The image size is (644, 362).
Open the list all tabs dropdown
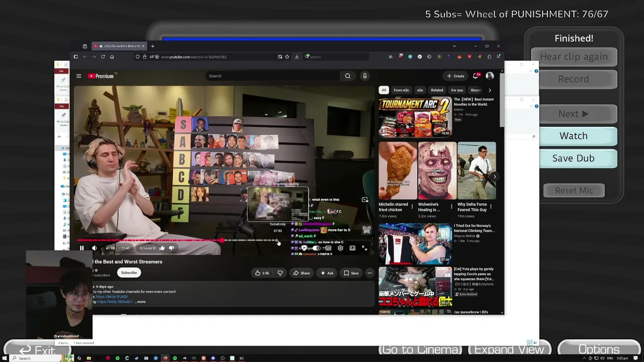pos(454,46)
